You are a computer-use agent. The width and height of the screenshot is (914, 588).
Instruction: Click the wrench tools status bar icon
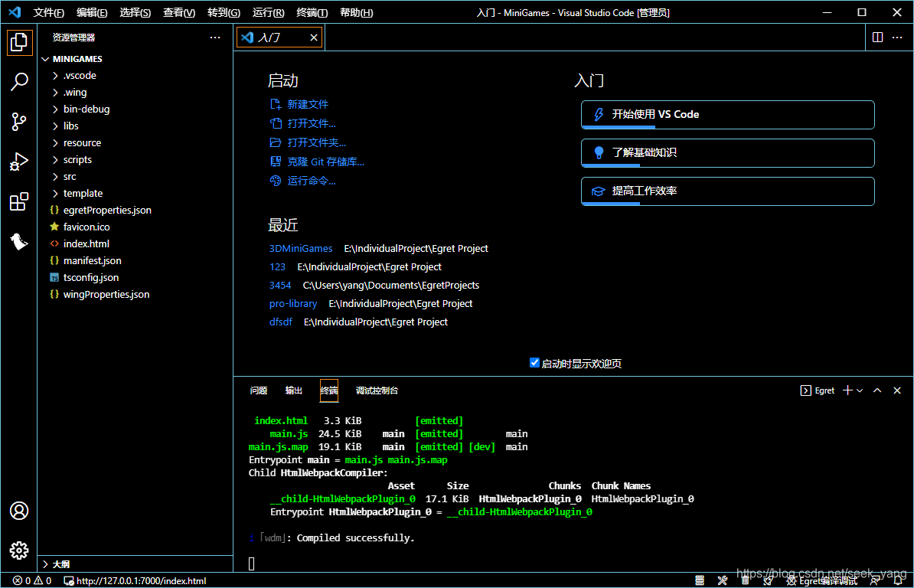(x=722, y=580)
